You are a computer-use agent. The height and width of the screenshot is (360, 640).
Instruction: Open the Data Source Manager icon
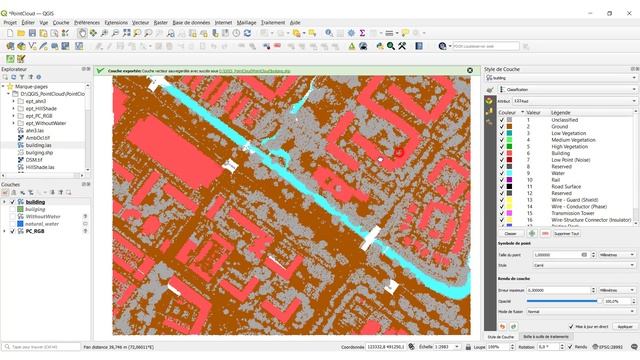[x=10, y=46]
